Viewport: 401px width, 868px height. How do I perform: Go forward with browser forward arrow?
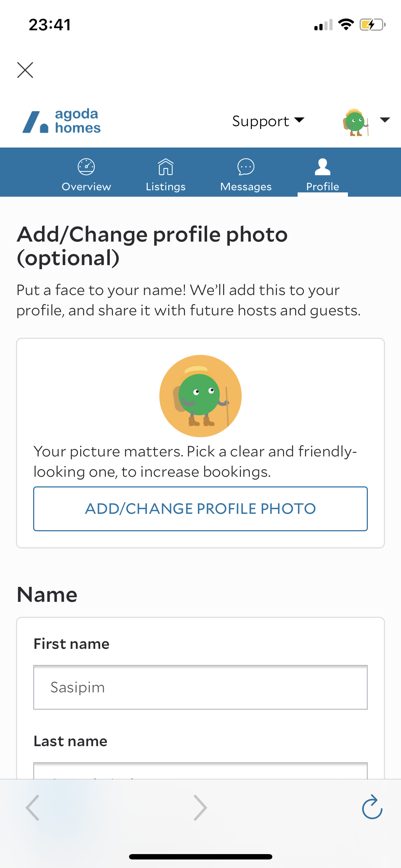point(200,808)
